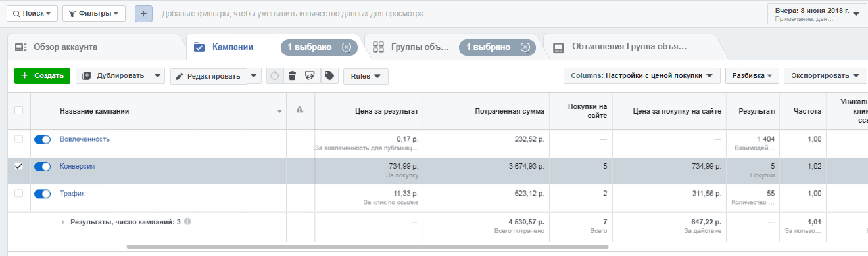The image size is (868, 256).
Task: Click the Дублировать button
Action: pyautogui.click(x=113, y=75)
